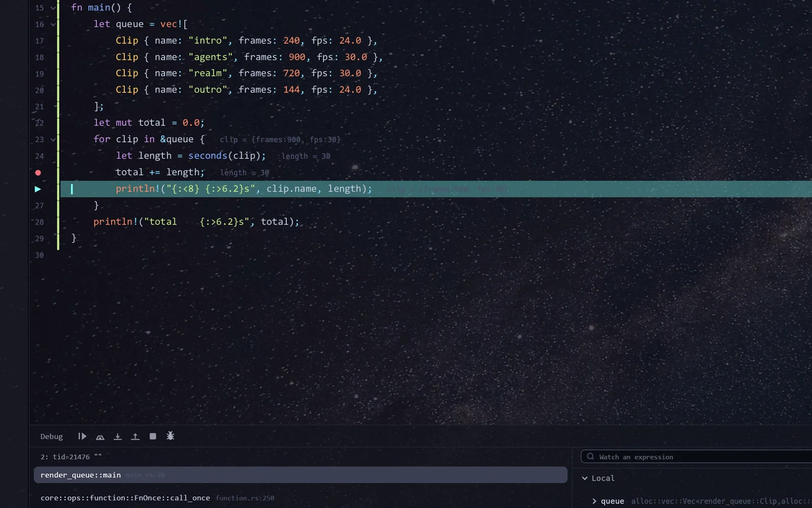812x508 pixels.
Task: Select the render_queue::main stack frame
Action: click(300, 475)
